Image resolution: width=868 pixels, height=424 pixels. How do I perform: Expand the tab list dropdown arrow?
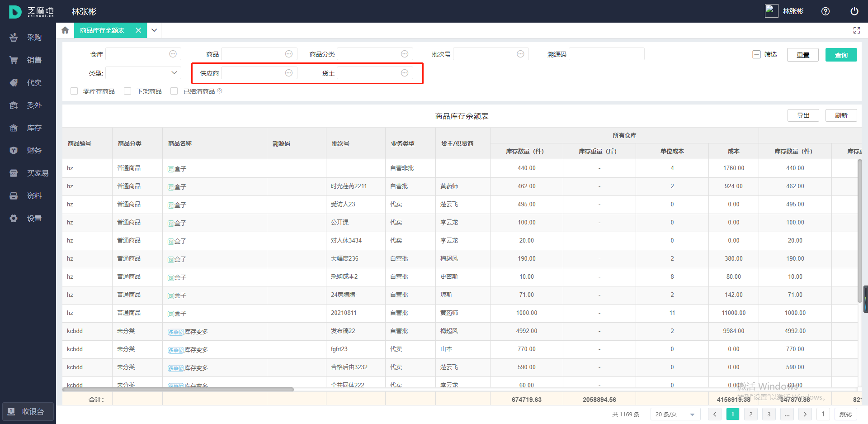[154, 30]
